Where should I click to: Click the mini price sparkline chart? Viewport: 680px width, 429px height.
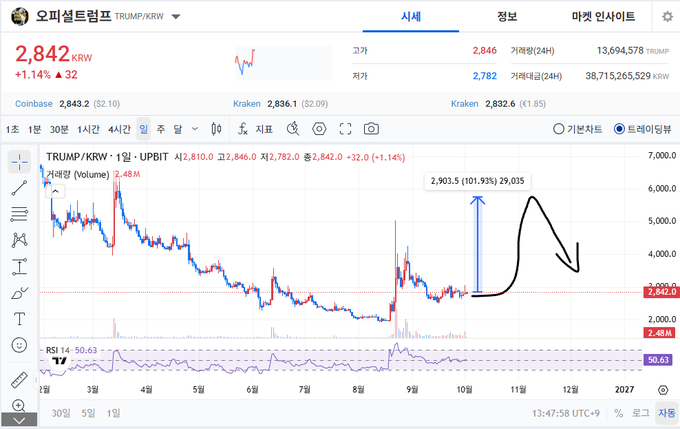[283, 63]
